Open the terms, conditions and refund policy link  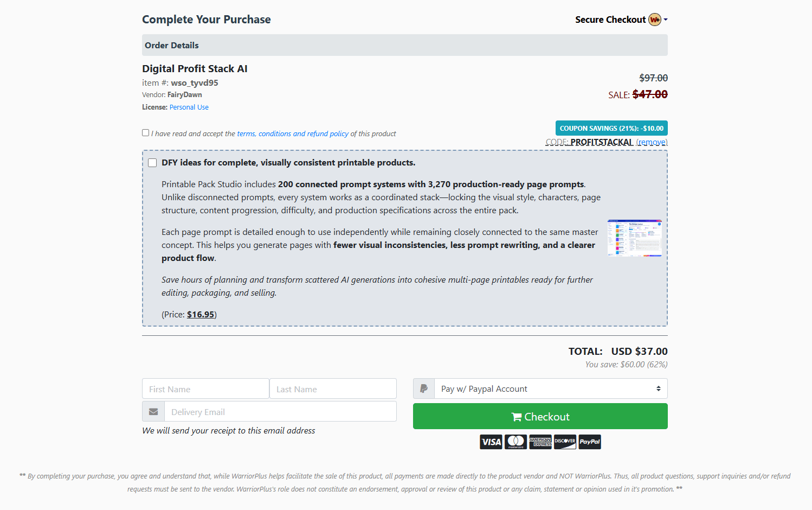pos(293,133)
